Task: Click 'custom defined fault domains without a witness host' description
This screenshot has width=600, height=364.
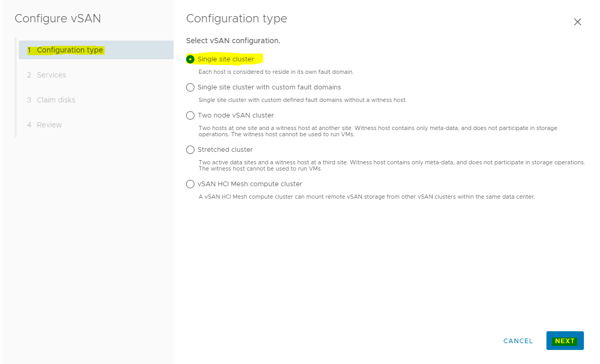Action: pyautogui.click(x=302, y=100)
